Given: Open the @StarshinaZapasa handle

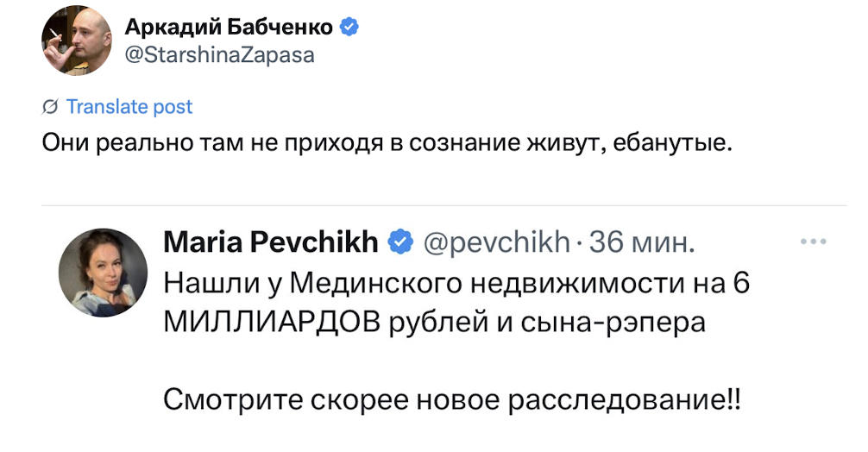Looking at the screenshot, I should (x=219, y=56).
